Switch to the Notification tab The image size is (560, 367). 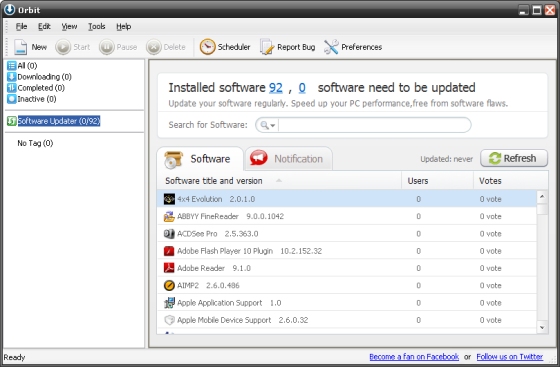tap(289, 159)
